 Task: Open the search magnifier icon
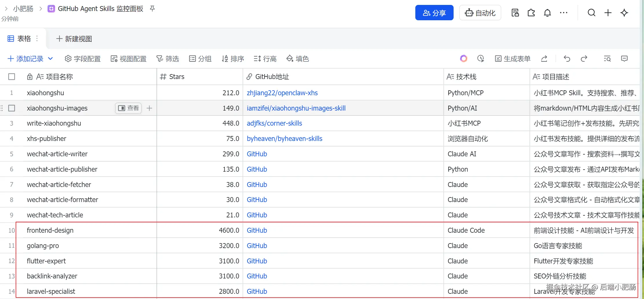pyautogui.click(x=592, y=13)
